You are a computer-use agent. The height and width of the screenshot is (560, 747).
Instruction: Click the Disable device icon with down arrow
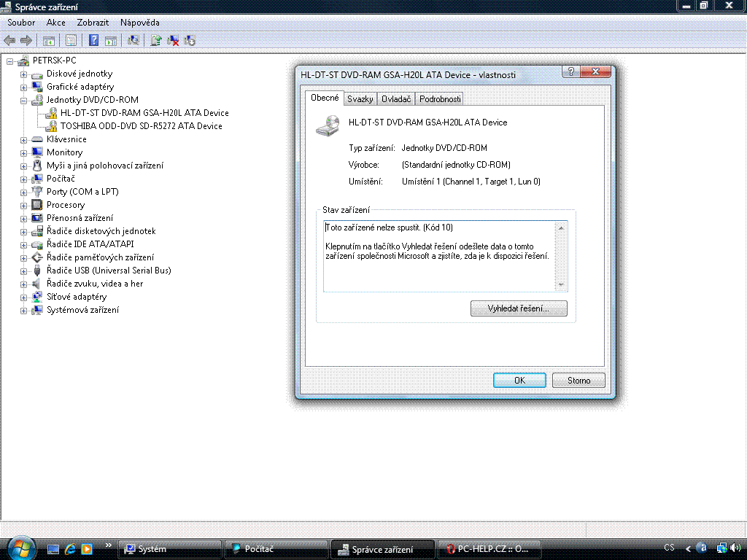coord(190,41)
